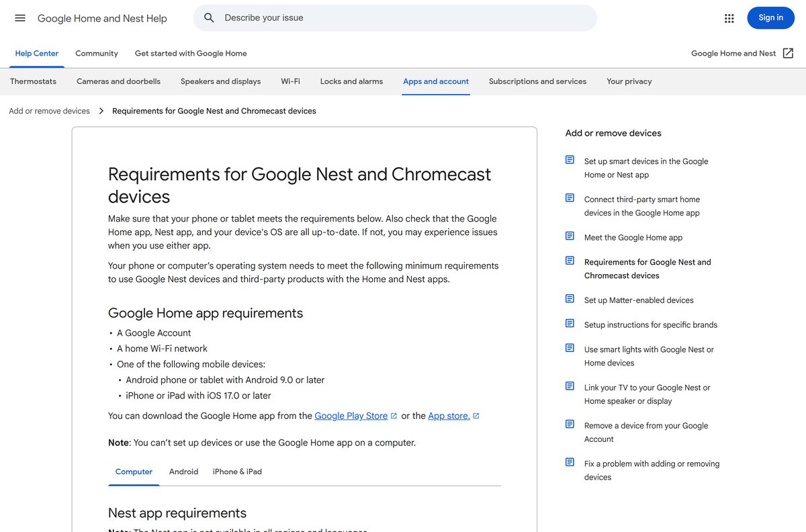The image size is (806, 532).
Task: Select the Cameras and doorbells category
Action: [118, 81]
